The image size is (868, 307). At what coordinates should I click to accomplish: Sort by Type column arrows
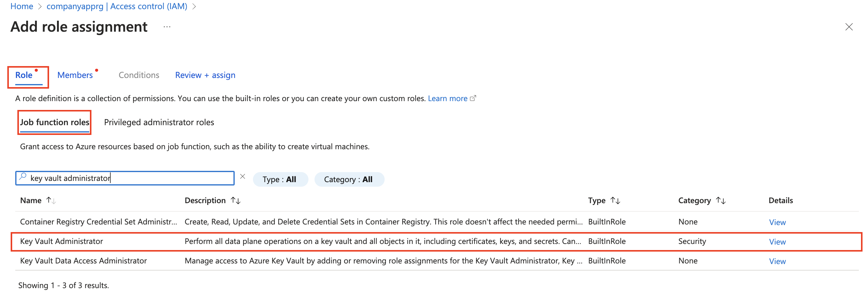click(x=615, y=201)
